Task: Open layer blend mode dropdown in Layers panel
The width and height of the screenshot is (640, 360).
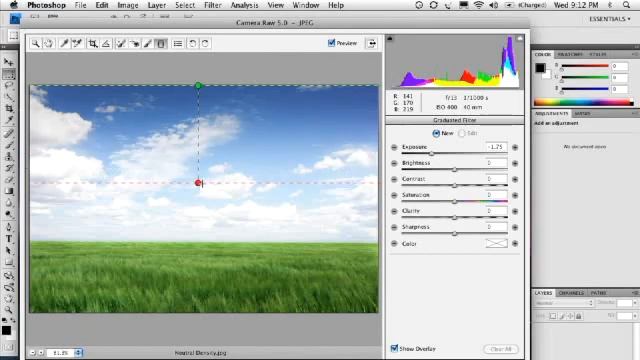Action: [x=564, y=303]
